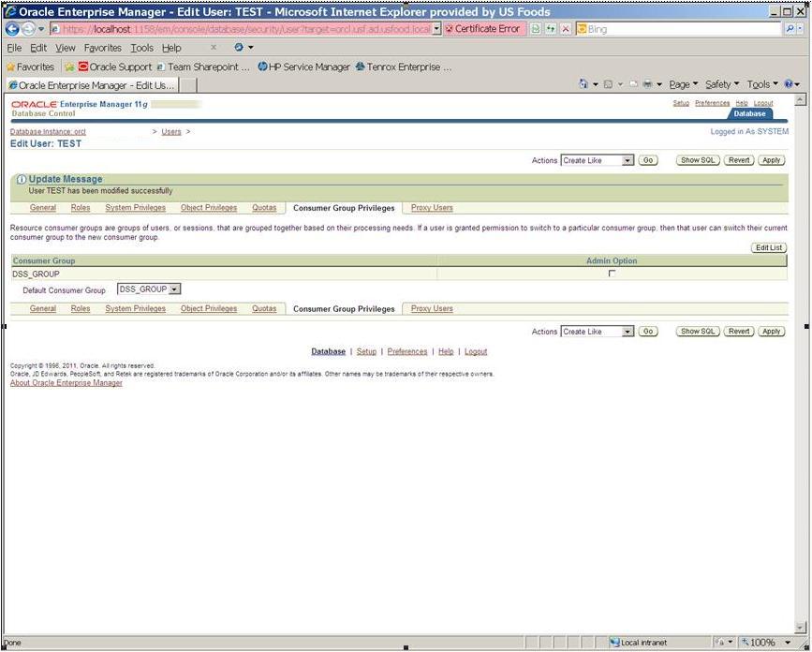
Task: Go to the Users breadcrumb link
Action: tap(171, 131)
